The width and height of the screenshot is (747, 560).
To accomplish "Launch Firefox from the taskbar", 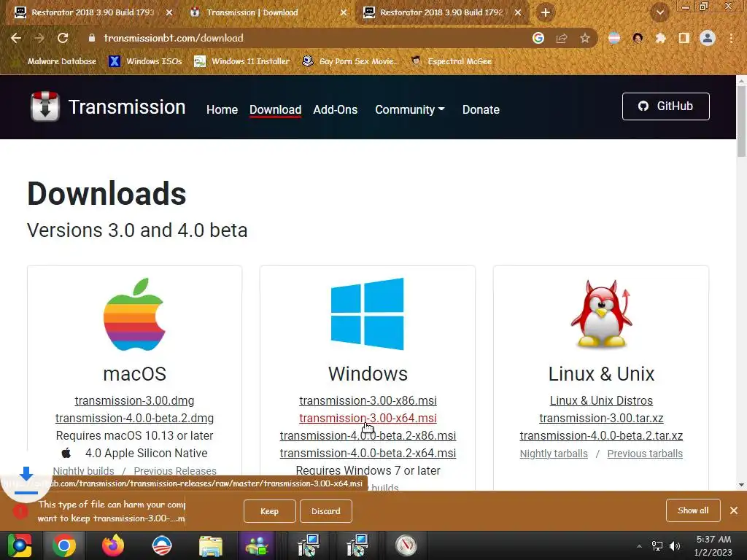I will (x=113, y=545).
